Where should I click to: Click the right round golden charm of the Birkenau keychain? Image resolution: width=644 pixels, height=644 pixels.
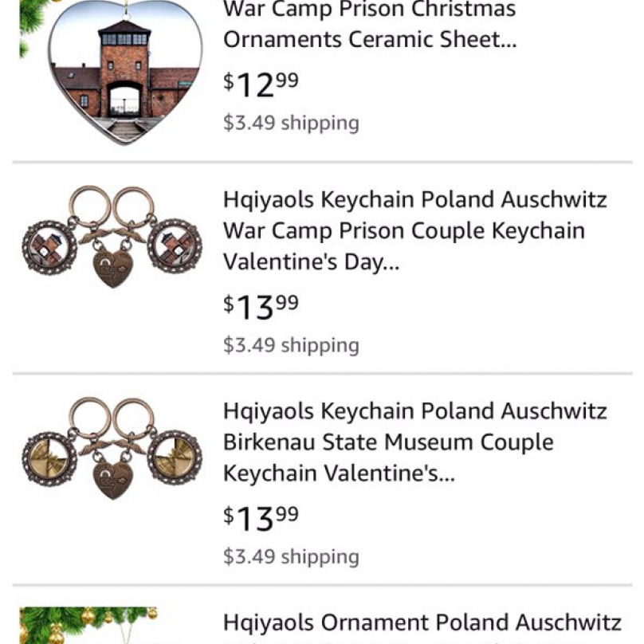tap(175, 458)
